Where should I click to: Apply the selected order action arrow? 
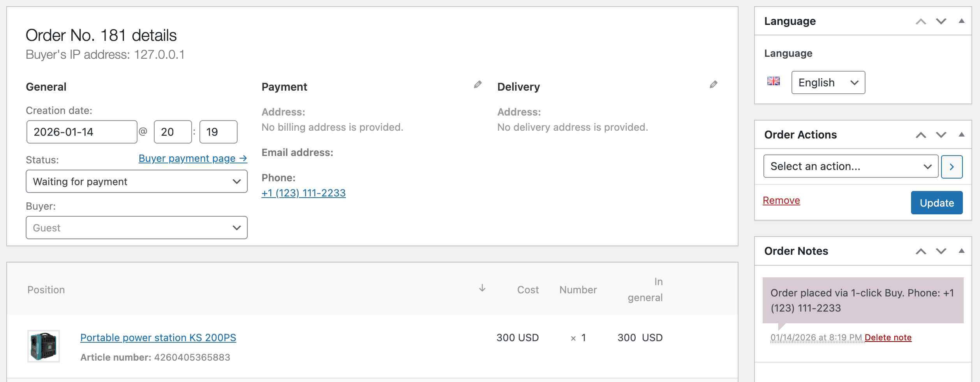coord(952,167)
